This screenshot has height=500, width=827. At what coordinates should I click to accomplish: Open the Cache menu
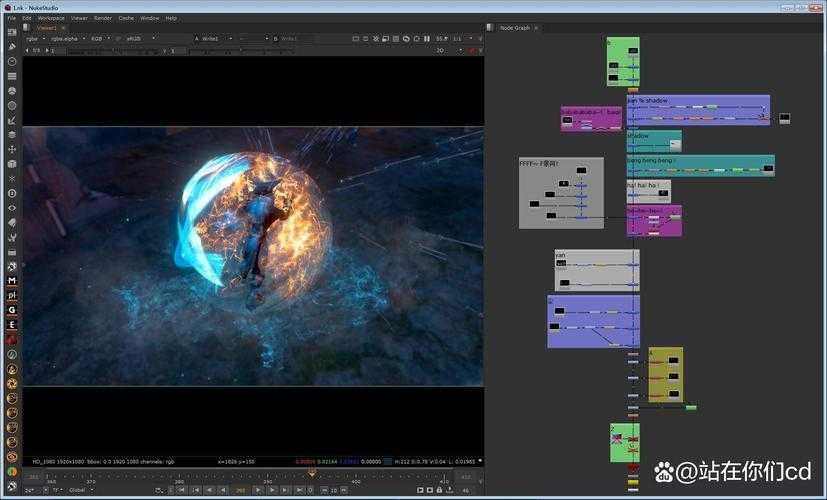click(126, 18)
